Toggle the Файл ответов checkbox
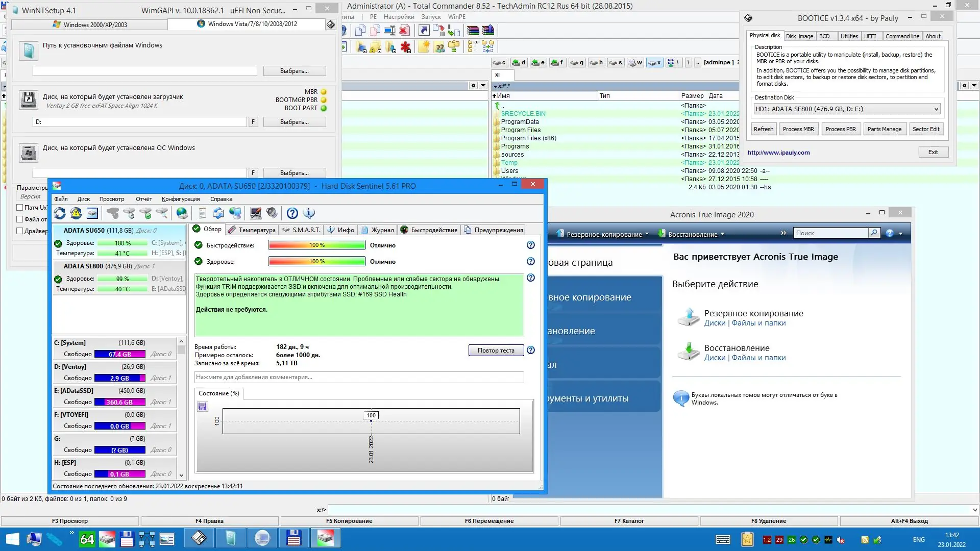Image resolution: width=980 pixels, height=551 pixels. 20,219
